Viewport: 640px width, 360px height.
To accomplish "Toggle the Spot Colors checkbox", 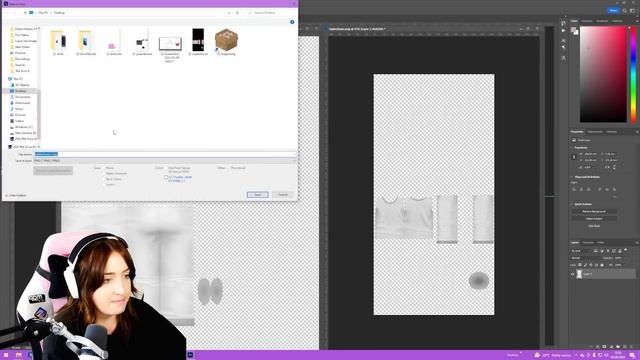I will [103, 179].
